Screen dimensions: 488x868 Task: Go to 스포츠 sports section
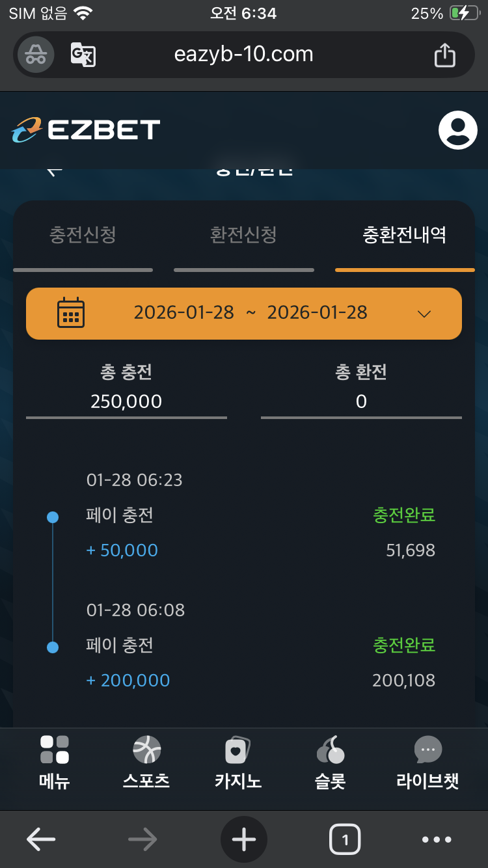146,750
